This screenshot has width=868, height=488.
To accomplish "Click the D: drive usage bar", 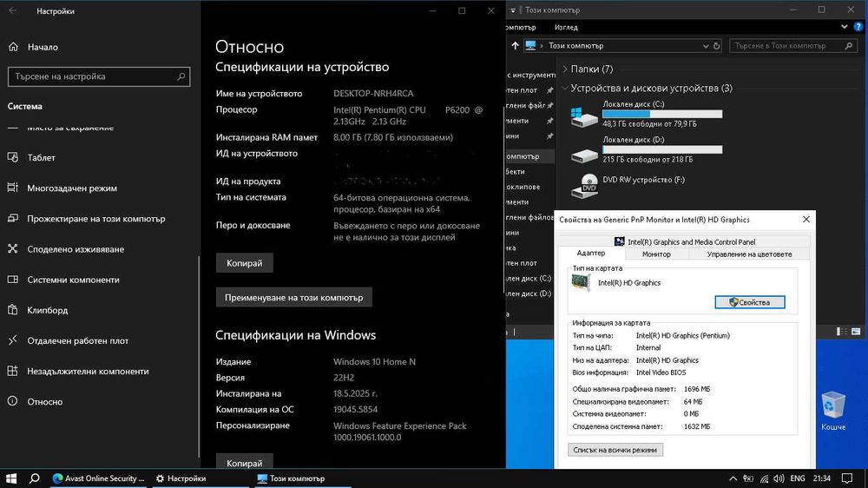I will 662,149.
